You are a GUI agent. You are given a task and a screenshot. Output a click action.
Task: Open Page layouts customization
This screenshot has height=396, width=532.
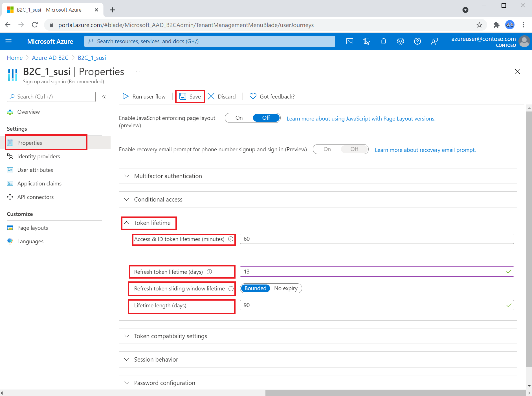[32, 227]
